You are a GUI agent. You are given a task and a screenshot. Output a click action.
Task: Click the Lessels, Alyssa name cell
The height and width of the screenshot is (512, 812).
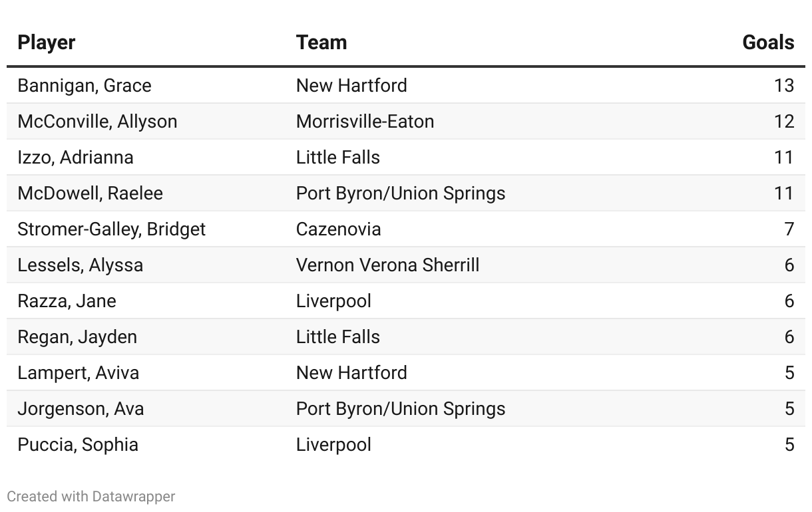pos(80,265)
